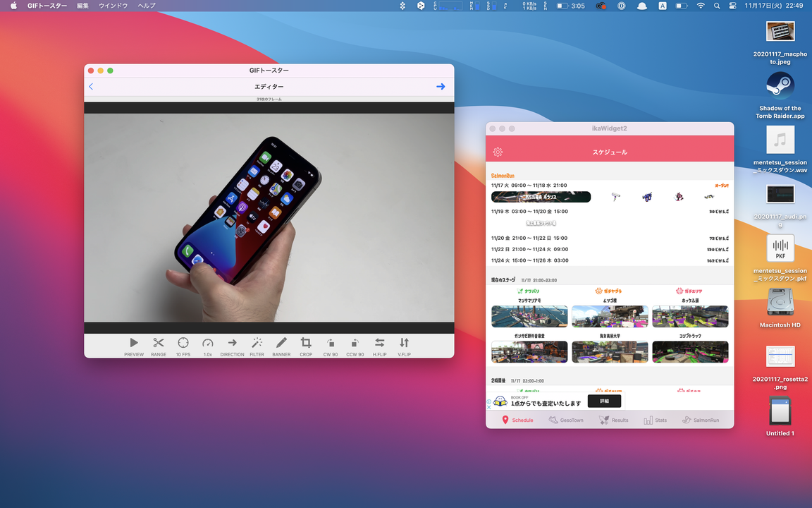Select the Salmon Run stage banner for 11/17
The image size is (812, 508).
(x=541, y=197)
